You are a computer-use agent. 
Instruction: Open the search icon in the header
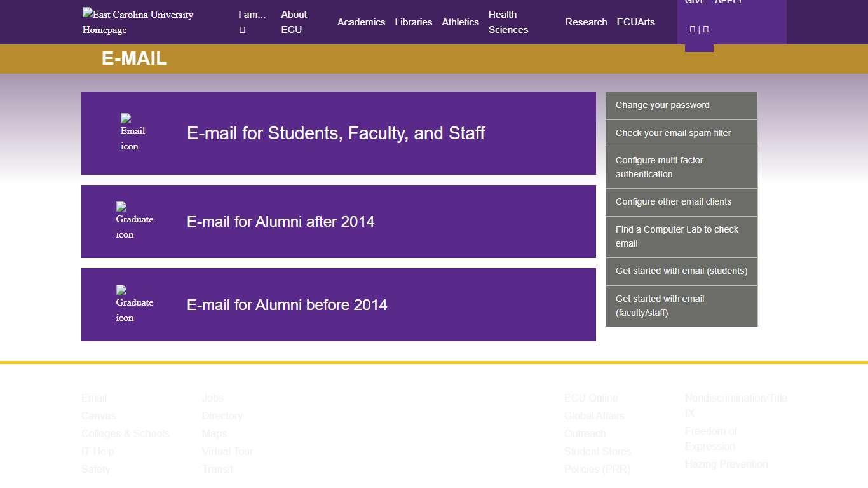(693, 29)
